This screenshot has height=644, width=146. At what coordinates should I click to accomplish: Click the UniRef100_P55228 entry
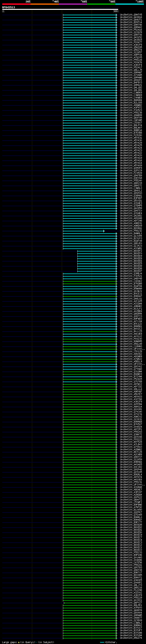point(131,60)
